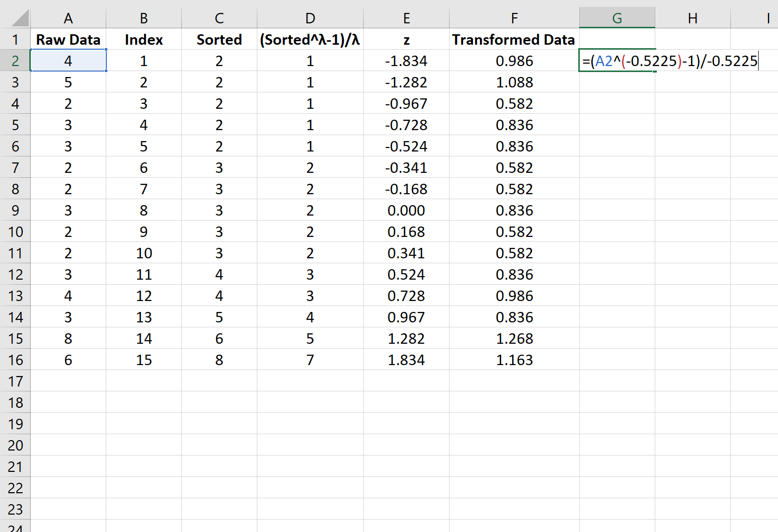
Task: Select row 1 header
Action: pyautogui.click(x=15, y=39)
